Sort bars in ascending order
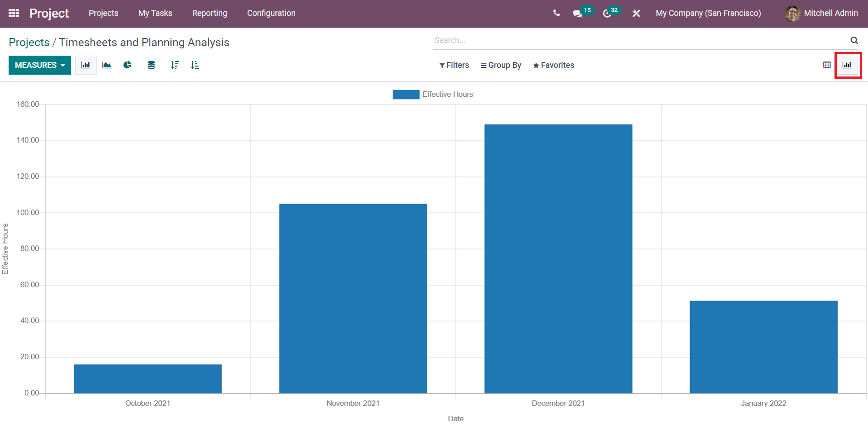This screenshot has height=424, width=868. click(x=195, y=65)
